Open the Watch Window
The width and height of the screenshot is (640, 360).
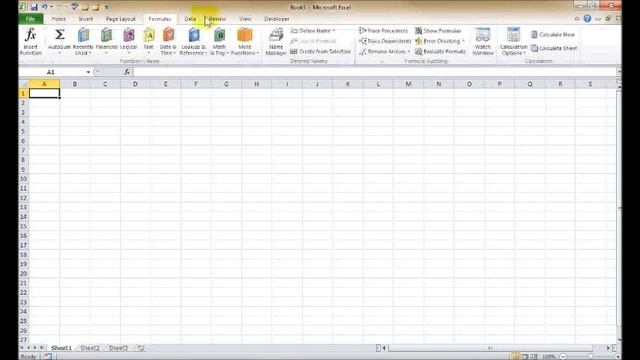tap(483, 41)
